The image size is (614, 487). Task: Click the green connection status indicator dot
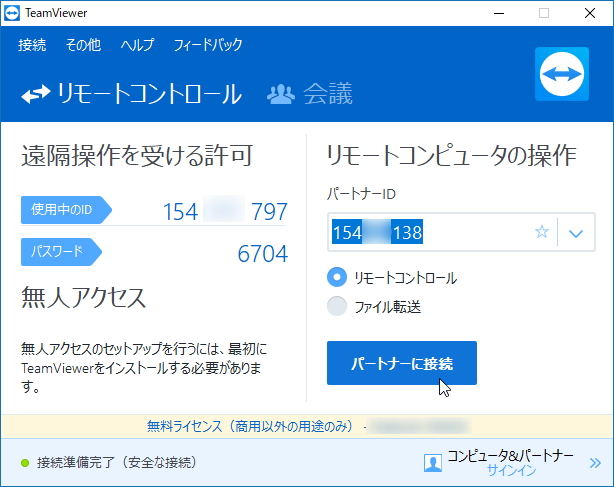pos(25,463)
